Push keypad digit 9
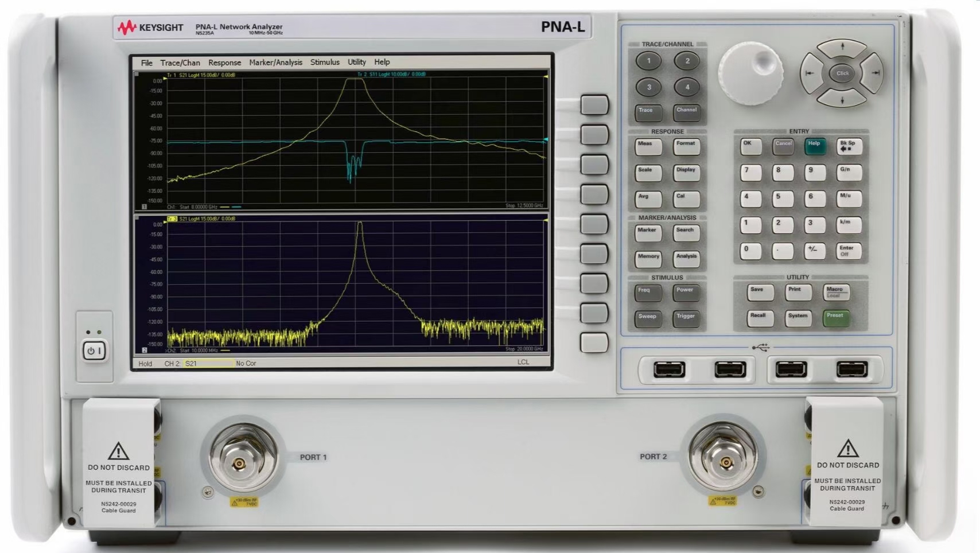 (815, 173)
